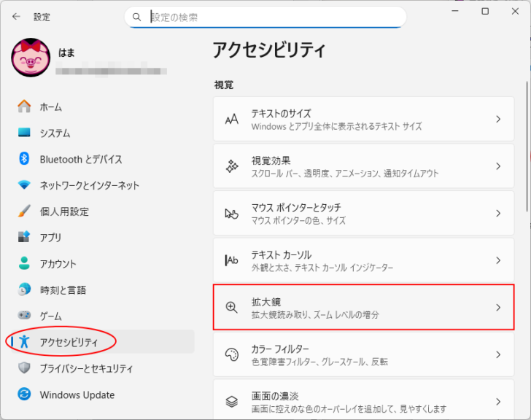Expand 画面の濃淡 chevron
This screenshot has height=420, width=531.
(498, 402)
